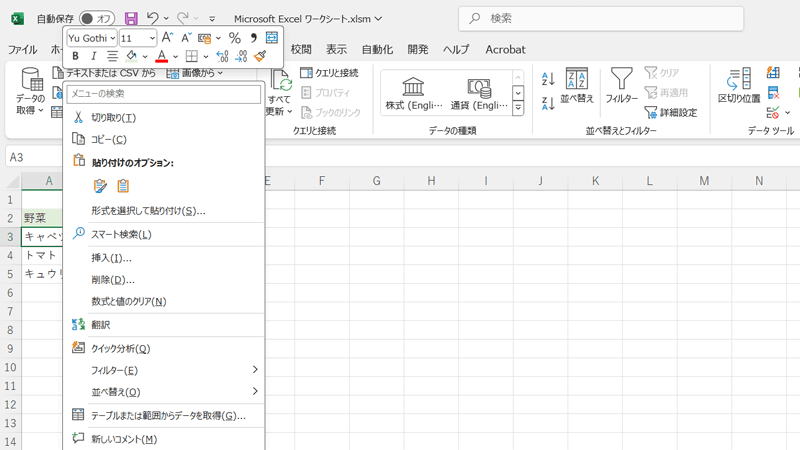Screen dimensions: 800x450
Task: Switch to the 校閲 ribbon tab
Action: point(301,49)
